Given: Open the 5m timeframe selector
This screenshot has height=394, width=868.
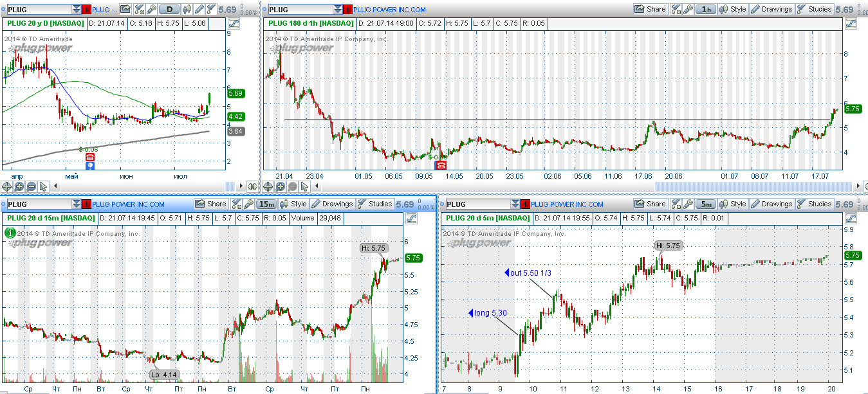Looking at the screenshot, I should point(706,204).
